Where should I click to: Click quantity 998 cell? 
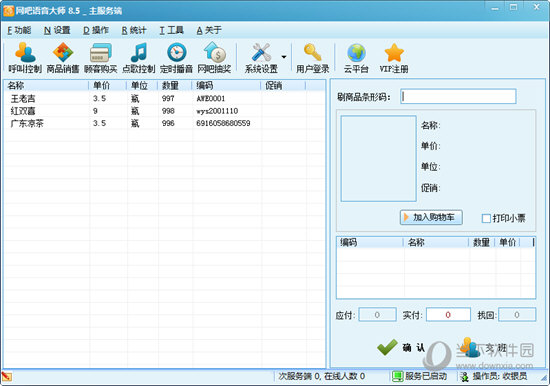tap(168, 111)
